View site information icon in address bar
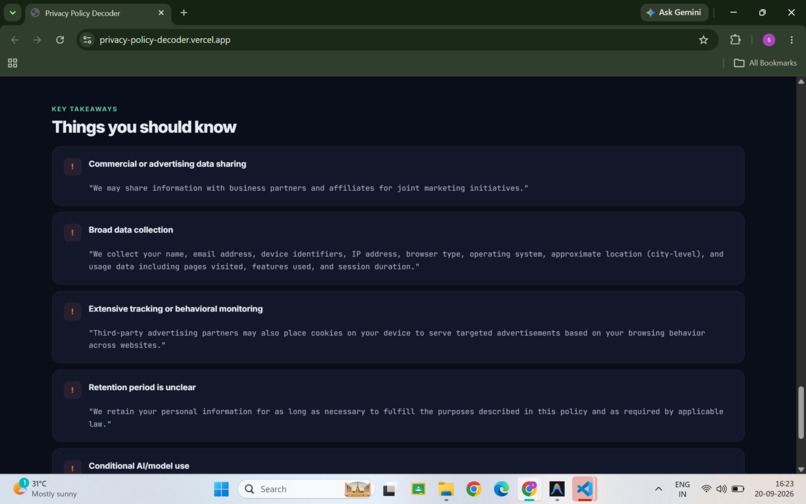The height and width of the screenshot is (504, 806). click(87, 40)
